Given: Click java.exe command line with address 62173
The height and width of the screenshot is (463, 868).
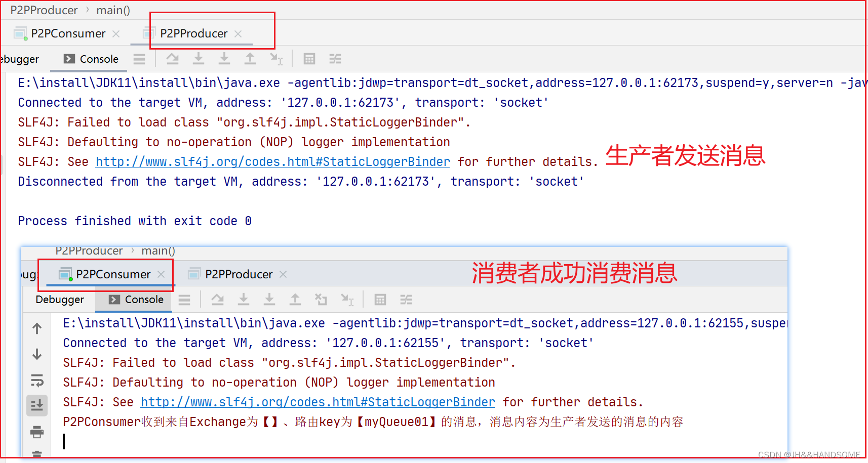Looking at the screenshot, I should click(x=442, y=83).
